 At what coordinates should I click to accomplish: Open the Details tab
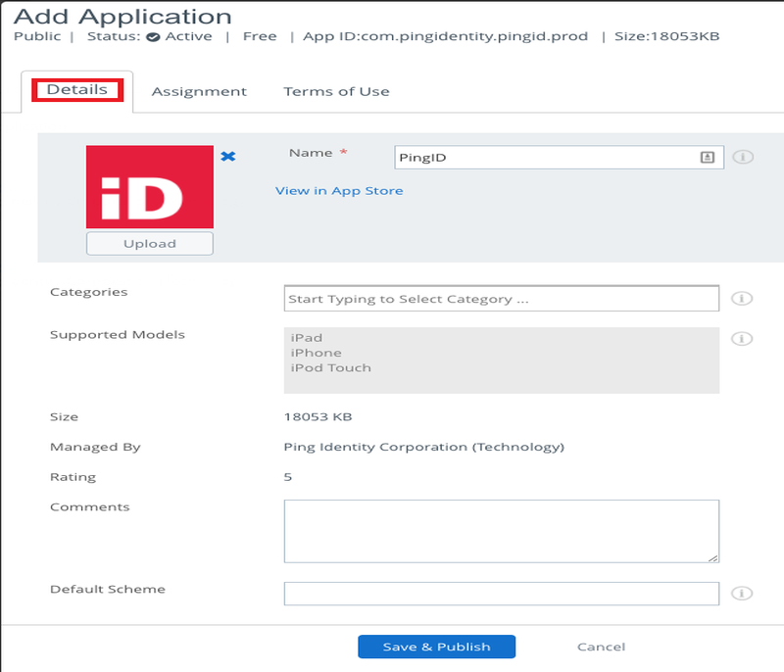(77, 90)
